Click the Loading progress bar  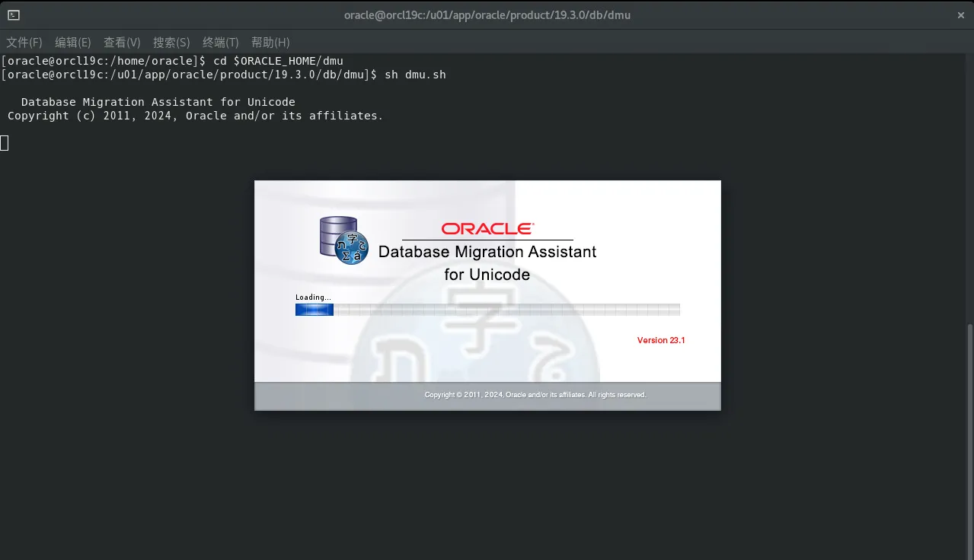click(487, 309)
